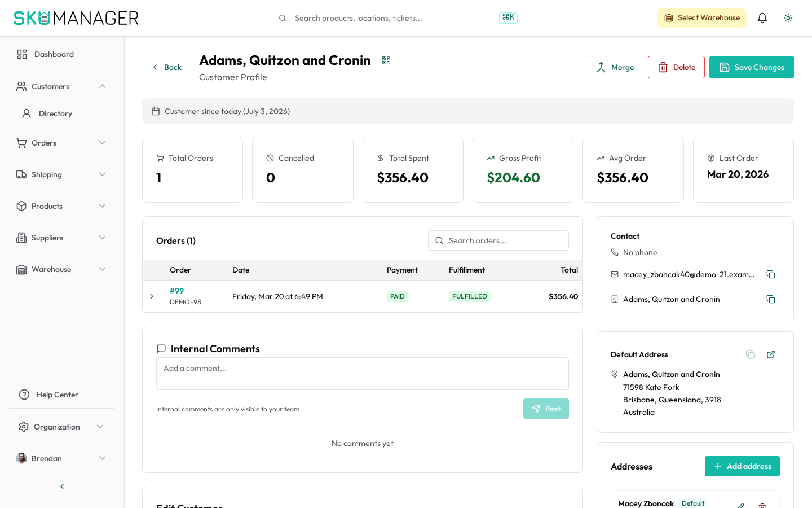The height and width of the screenshot is (508, 812).
Task: Expand the Warehouse menu chevron
Action: (x=103, y=269)
